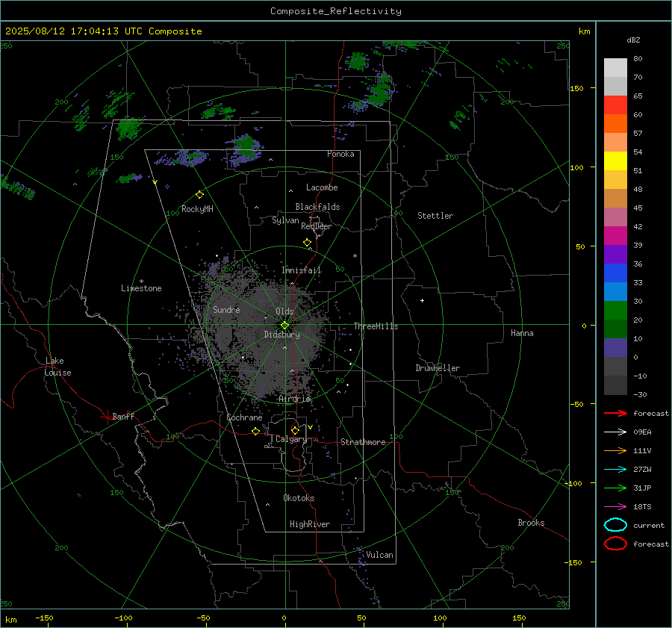Click the Composite_Reflectivity title
Screen dimensions: 672x628
tap(335, 11)
